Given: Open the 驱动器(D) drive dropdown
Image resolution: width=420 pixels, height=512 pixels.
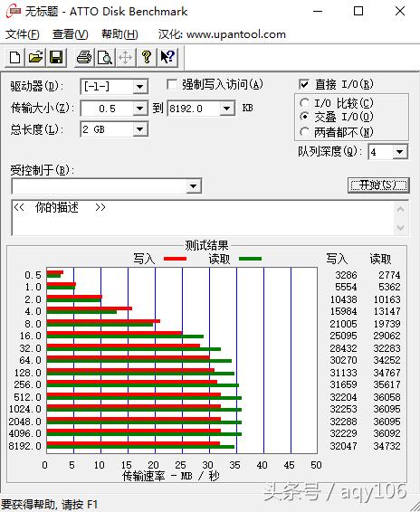Looking at the screenshot, I should [x=140, y=87].
